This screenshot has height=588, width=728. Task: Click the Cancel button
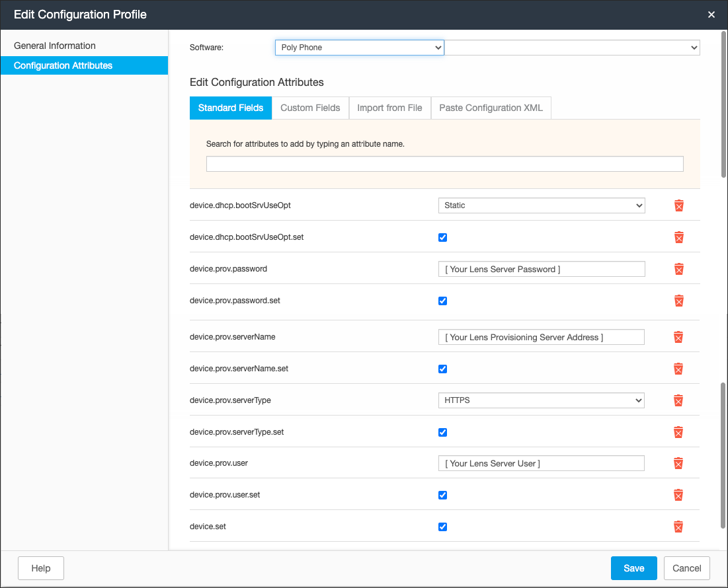click(687, 568)
